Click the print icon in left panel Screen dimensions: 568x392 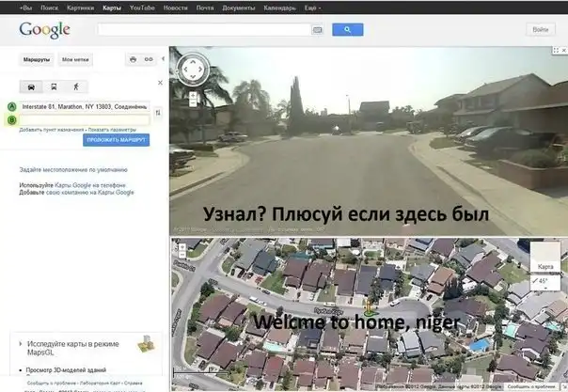pyautogui.click(x=134, y=59)
